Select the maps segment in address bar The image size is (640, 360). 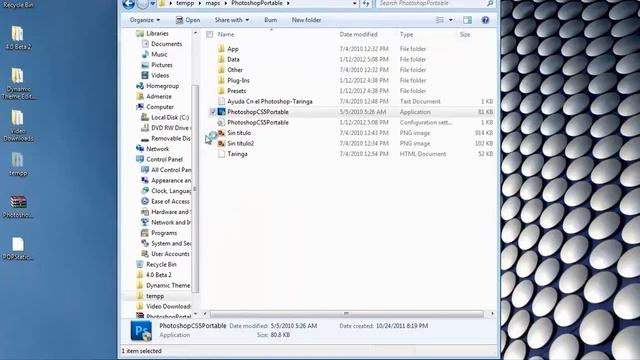click(212, 3)
